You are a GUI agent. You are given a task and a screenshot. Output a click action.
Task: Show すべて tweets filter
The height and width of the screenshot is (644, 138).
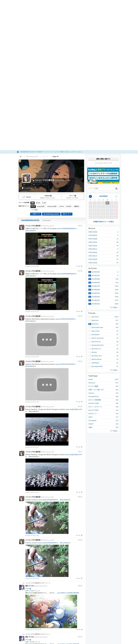pos(33,207)
